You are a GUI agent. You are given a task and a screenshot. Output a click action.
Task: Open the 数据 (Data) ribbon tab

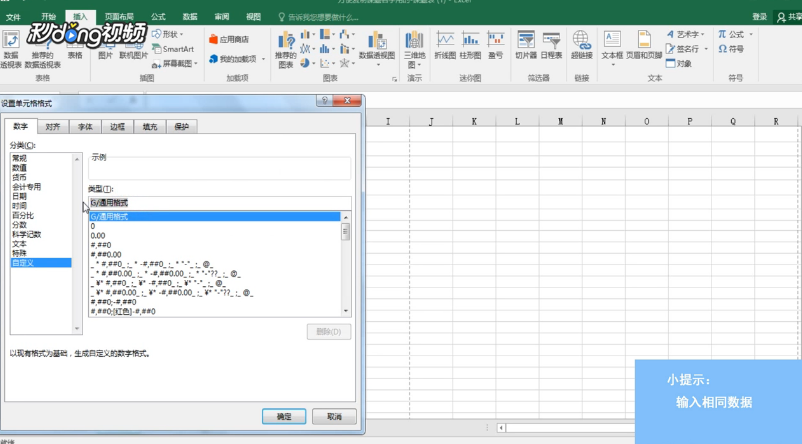tap(190, 17)
